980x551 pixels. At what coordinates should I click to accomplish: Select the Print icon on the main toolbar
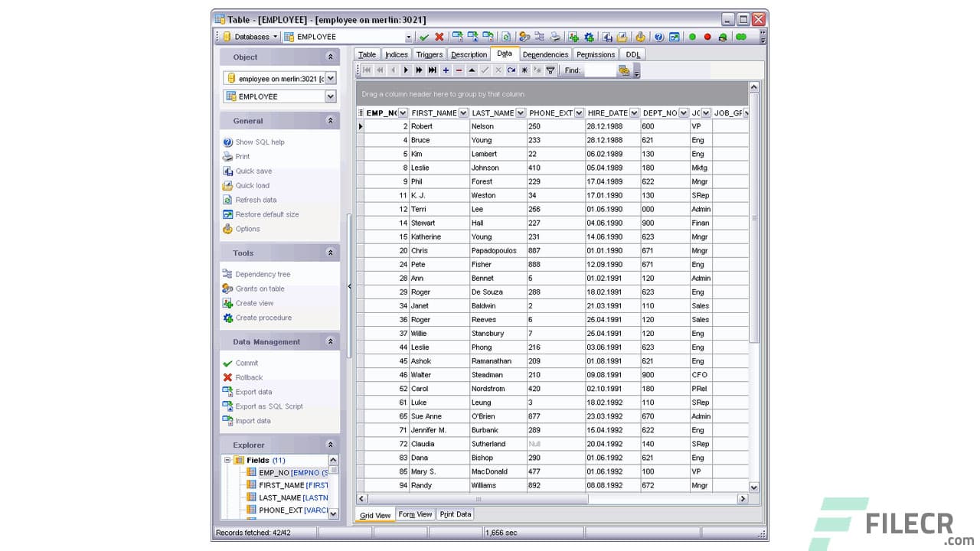555,36
